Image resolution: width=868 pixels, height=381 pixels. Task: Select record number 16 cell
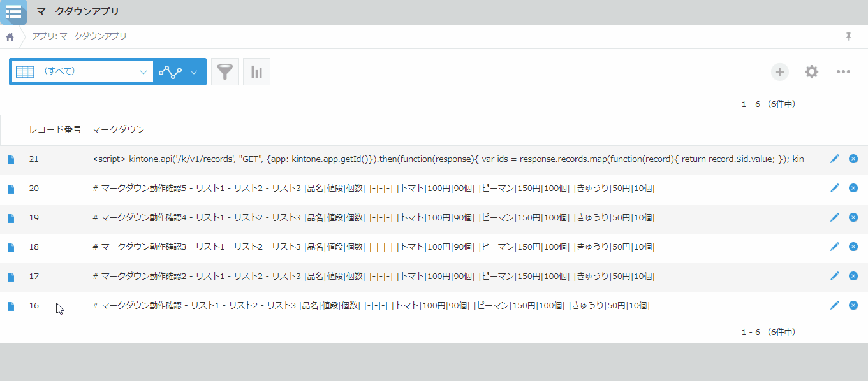[55, 306]
